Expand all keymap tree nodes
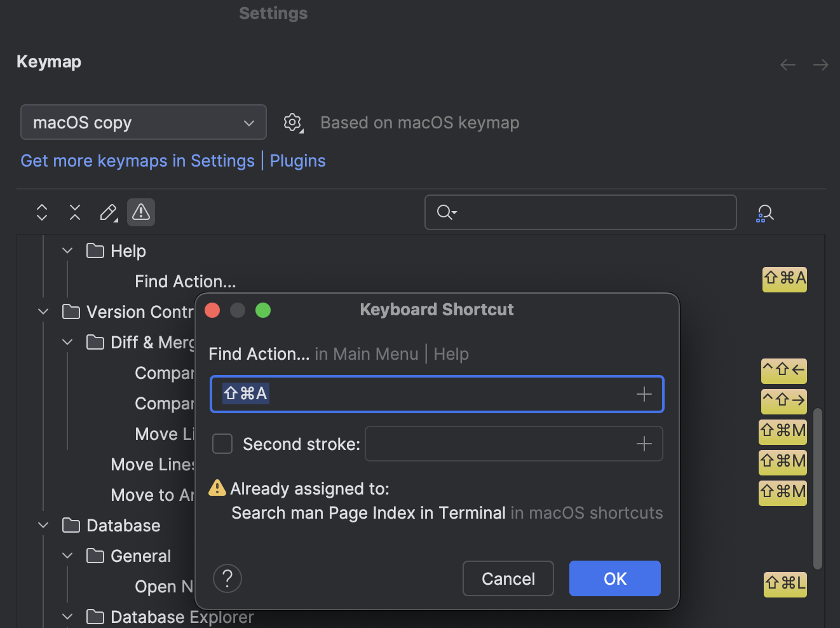 (x=41, y=212)
